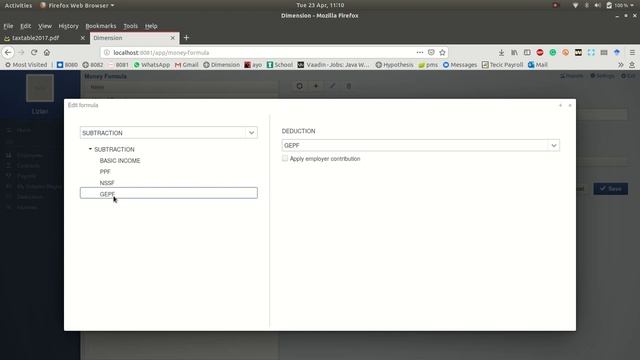Click the pencil edit icon in Money Formula toolbar
Screen dimensions: 640x360
click(332, 86)
